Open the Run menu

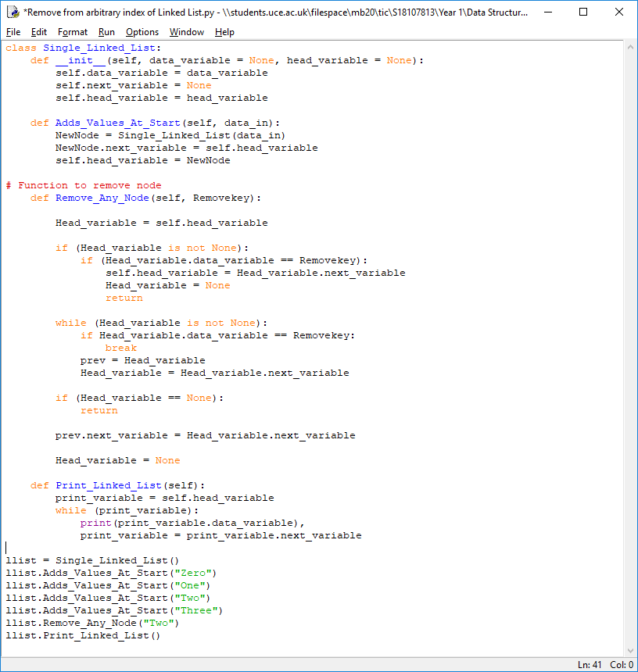point(106,32)
